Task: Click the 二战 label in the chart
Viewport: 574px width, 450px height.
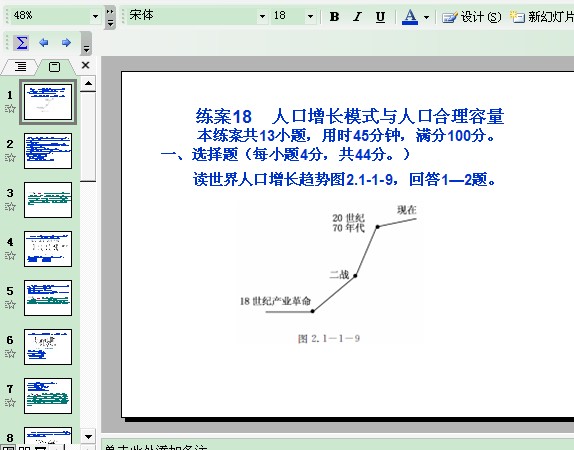Action: 339,274
